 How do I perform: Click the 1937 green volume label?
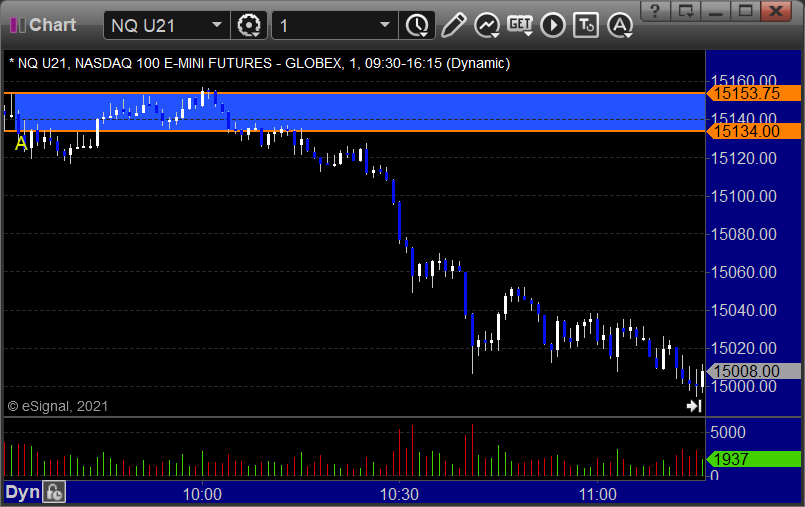pos(753,459)
